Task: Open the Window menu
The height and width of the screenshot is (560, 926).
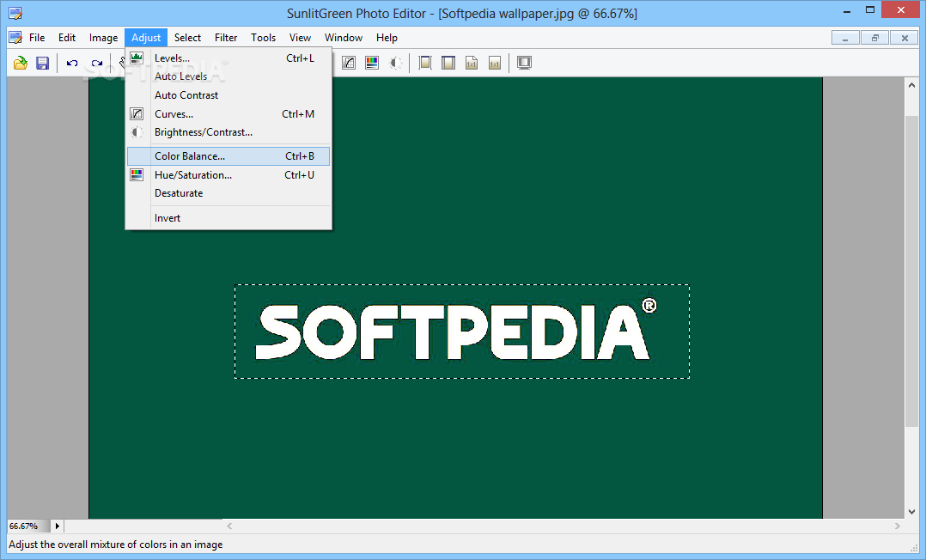Action: [x=343, y=37]
